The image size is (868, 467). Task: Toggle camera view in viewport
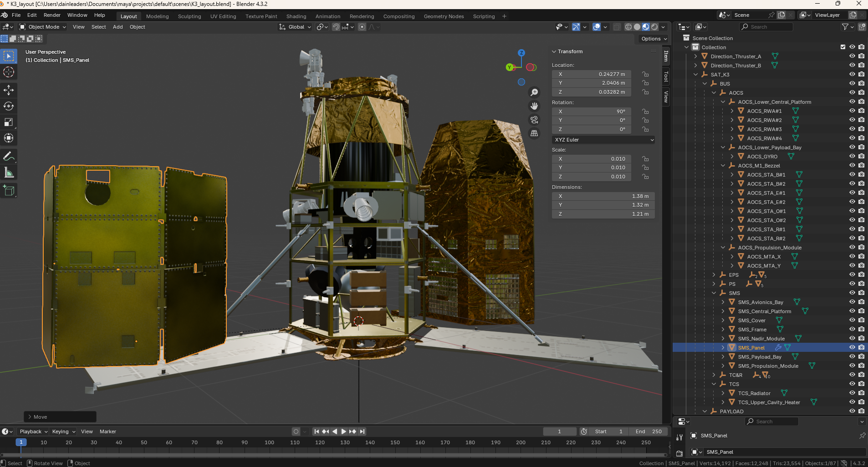534,120
